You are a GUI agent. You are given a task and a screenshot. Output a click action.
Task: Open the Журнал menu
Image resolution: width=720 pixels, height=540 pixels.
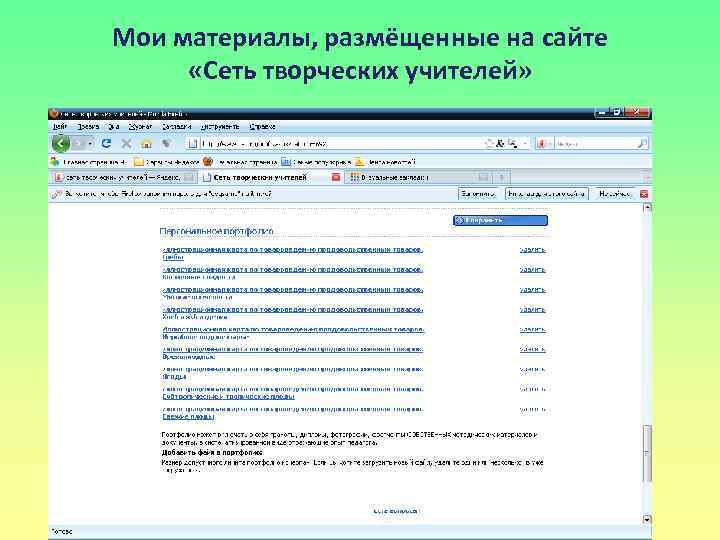pyautogui.click(x=140, y=126)
